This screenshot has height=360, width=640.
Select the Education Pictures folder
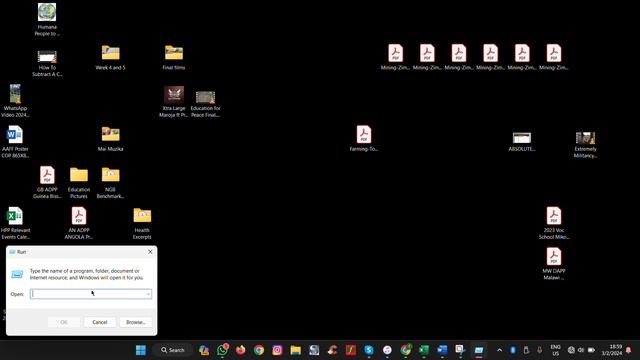tap(79, 183)
